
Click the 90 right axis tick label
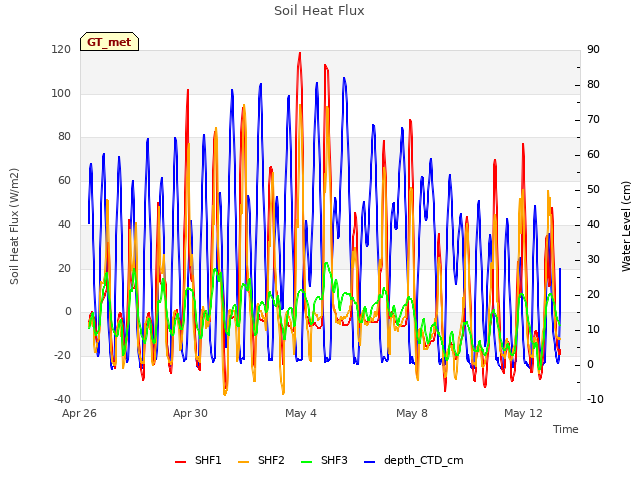(x=593, y=49)
